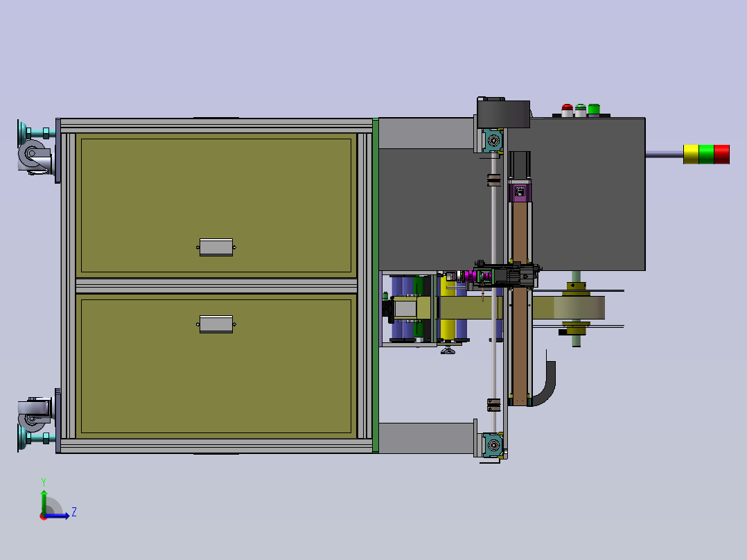The image size is (747, 560).
Task: Select the upper olive drawer panel
Action: (216, 206)
